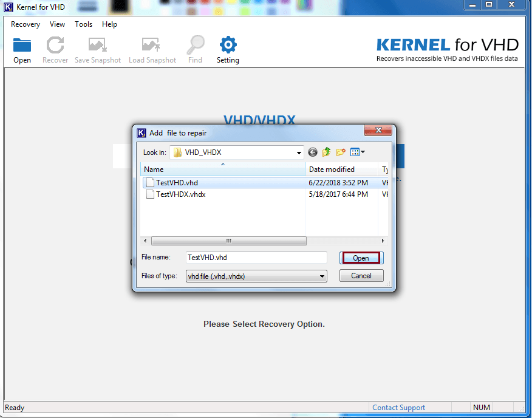Click the Cancel button in dialog
This screenshot has width=532, height=418.
tap(361, 276)
